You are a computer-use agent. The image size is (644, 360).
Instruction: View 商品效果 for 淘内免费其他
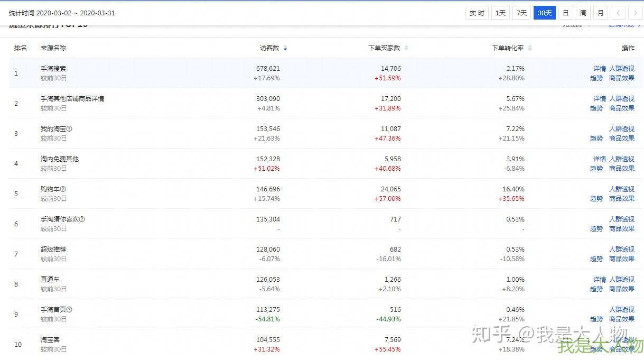622,169
